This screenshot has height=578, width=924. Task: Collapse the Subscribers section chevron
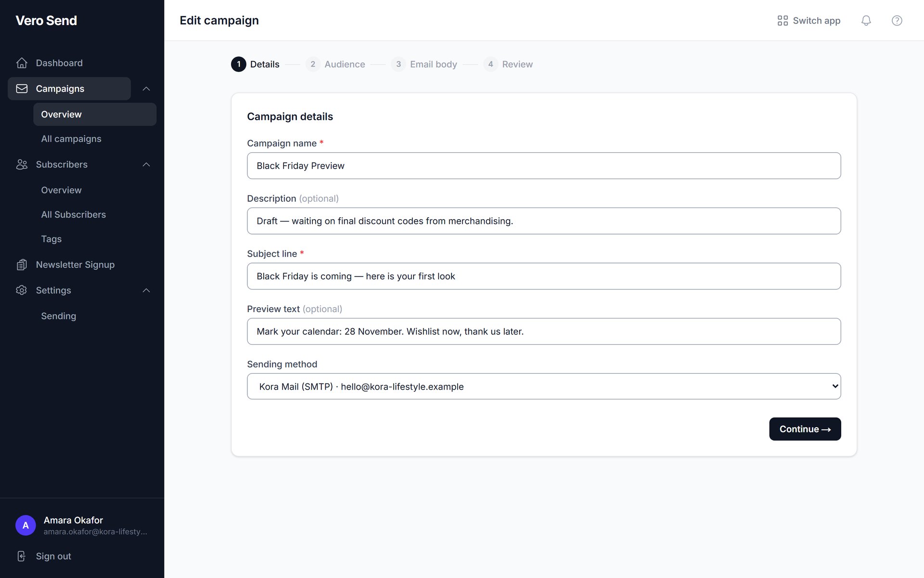pyautogui.click(x=146, y=165)
